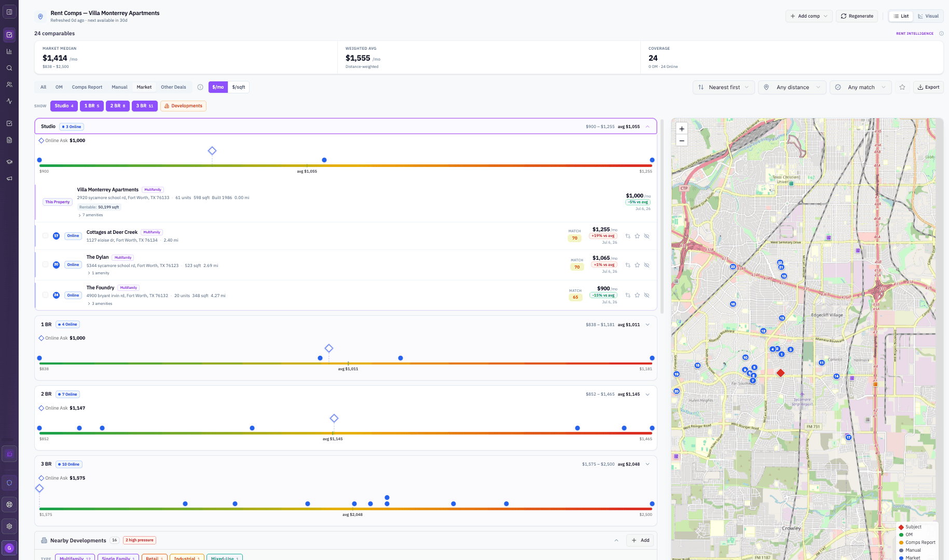Toggle the Studio 4 filter chip

(x=64, y=106)
